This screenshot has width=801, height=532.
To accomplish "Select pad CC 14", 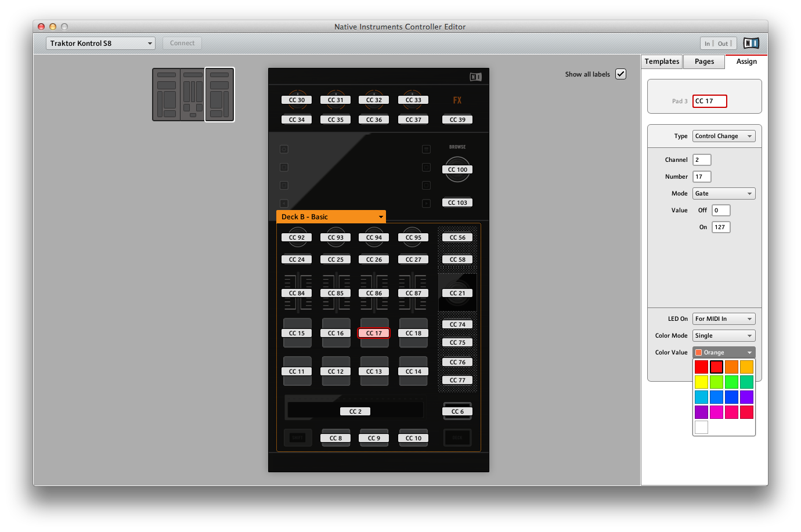I will pyautogui.click(x=413, y=371).
